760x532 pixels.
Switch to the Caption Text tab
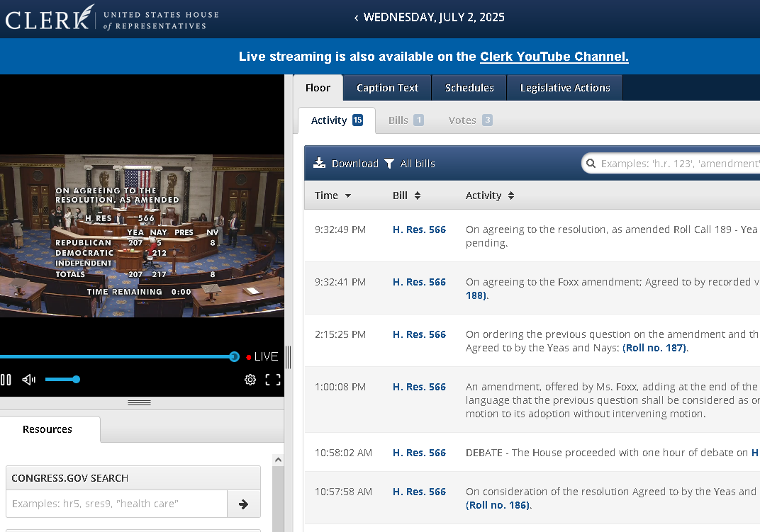(x=387, y=88)
